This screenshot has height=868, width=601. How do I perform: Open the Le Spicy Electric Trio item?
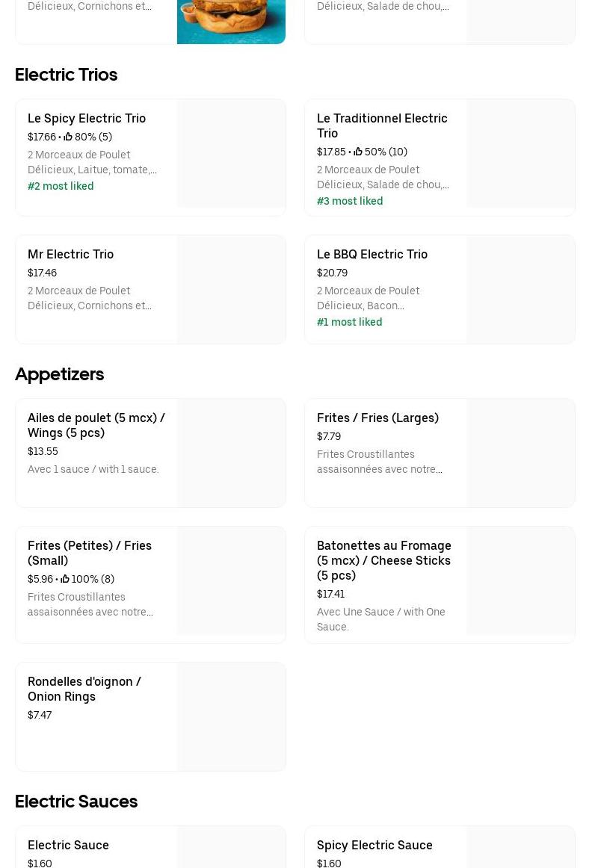87,118
